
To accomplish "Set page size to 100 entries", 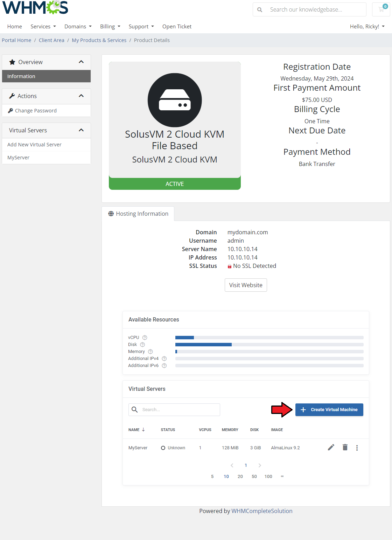I will pos(268,477).
